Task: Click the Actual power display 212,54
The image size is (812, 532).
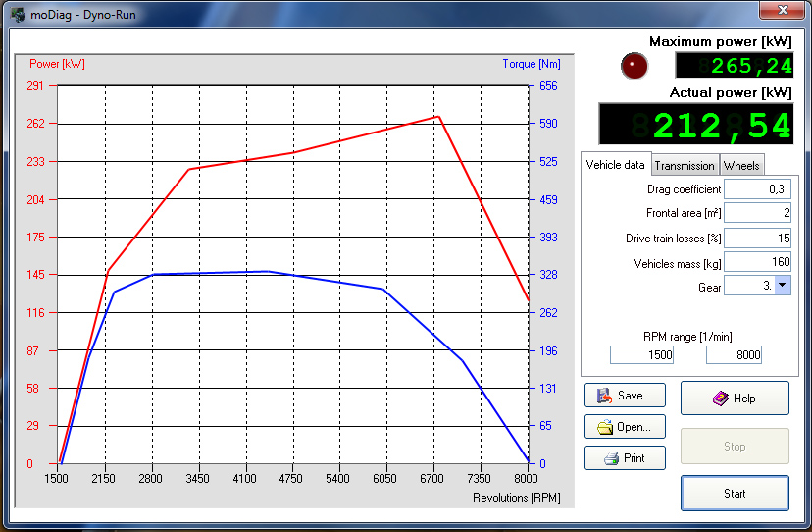Action: pos(696,124)
